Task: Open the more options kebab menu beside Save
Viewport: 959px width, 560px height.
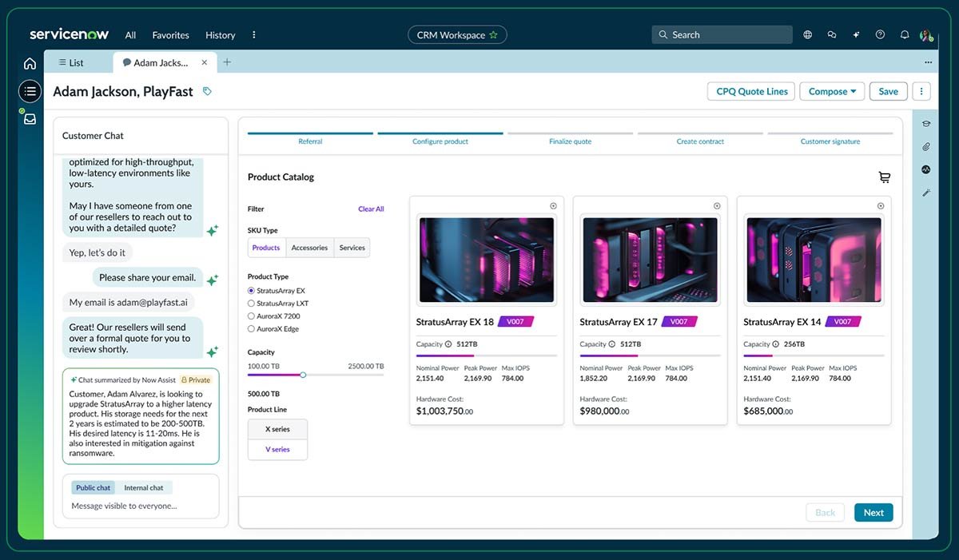Action: pyautogui.click(x=921, y=92)
